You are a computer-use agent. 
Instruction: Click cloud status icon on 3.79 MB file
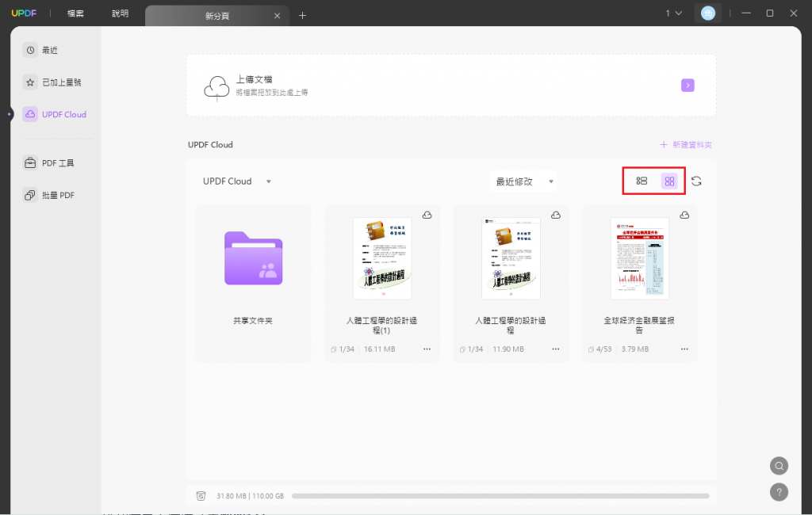[x=684, y=215]
